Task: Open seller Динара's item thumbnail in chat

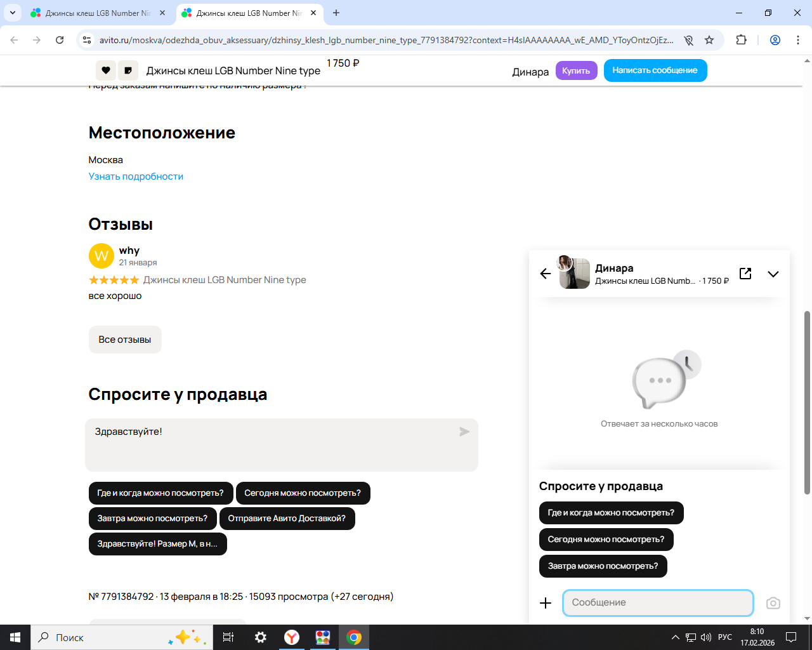Action: (x=574, y=273)
